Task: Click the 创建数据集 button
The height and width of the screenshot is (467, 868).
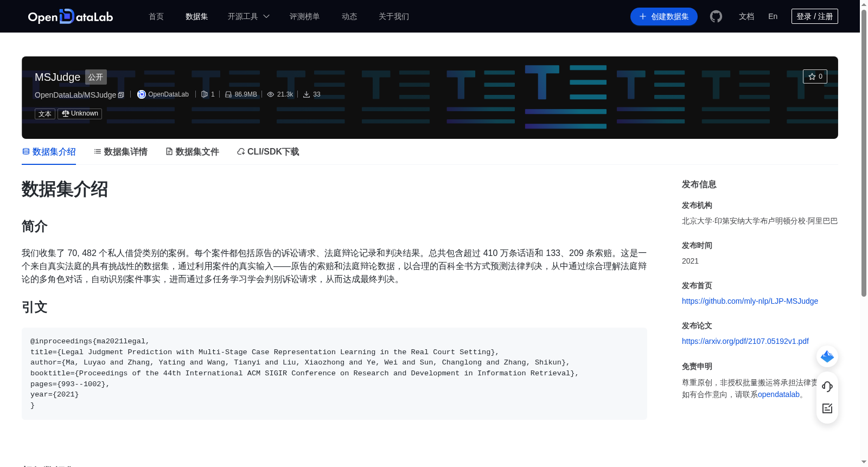Action: pos(663,16)
